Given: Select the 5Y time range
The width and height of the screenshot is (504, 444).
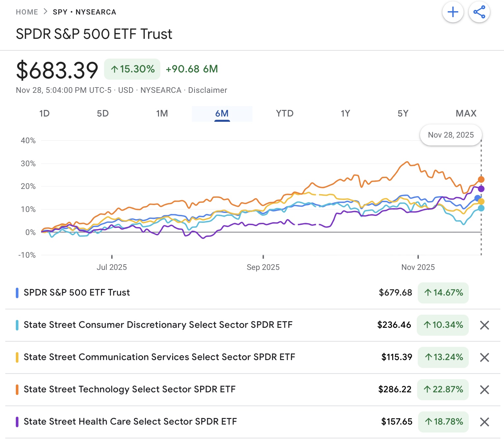Looking at the screenshot, I should click(403, 114).
